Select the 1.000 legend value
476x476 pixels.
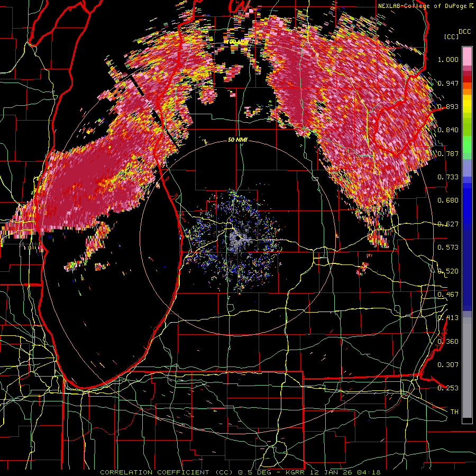coord(448,59)
